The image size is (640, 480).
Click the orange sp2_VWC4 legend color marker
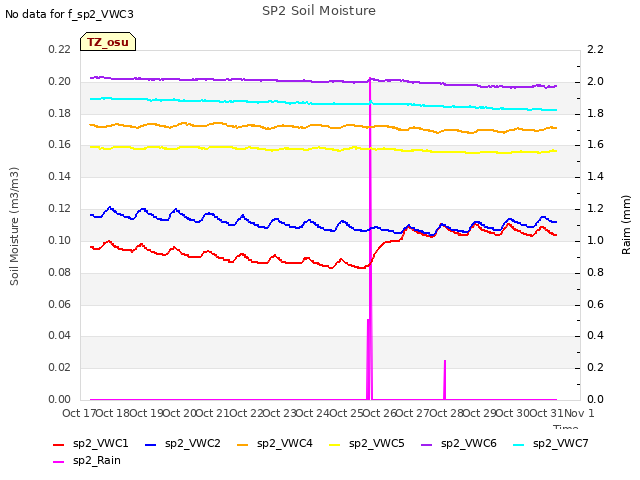click(x=242, y=444)
